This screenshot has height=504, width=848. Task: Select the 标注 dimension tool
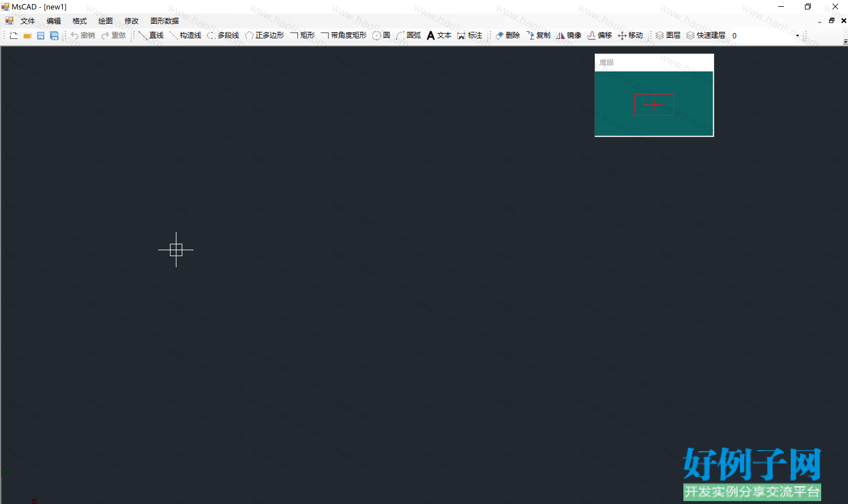pyautogui.click(x=470, y=35)
